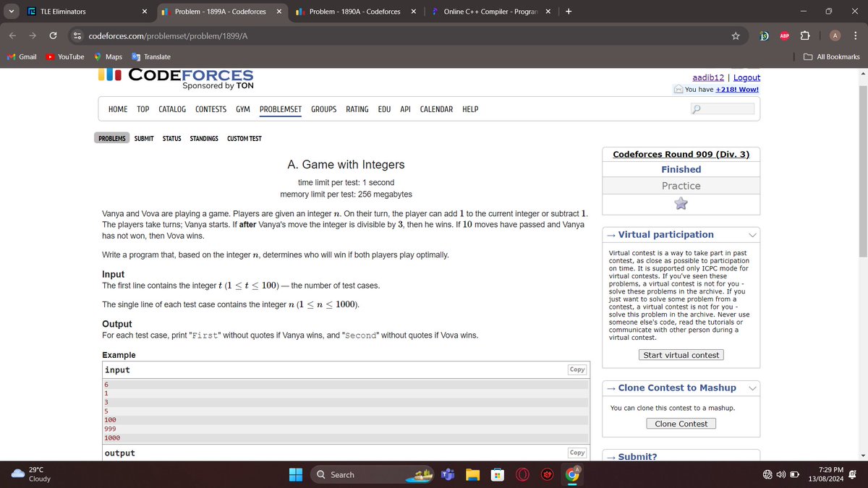
Task: Copy the example output
Action: coord(577,453)
